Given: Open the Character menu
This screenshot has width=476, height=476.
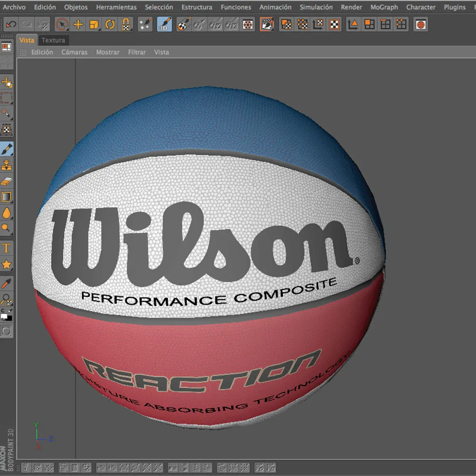Looking at the screenshot, I should click(x=421, y=7).
